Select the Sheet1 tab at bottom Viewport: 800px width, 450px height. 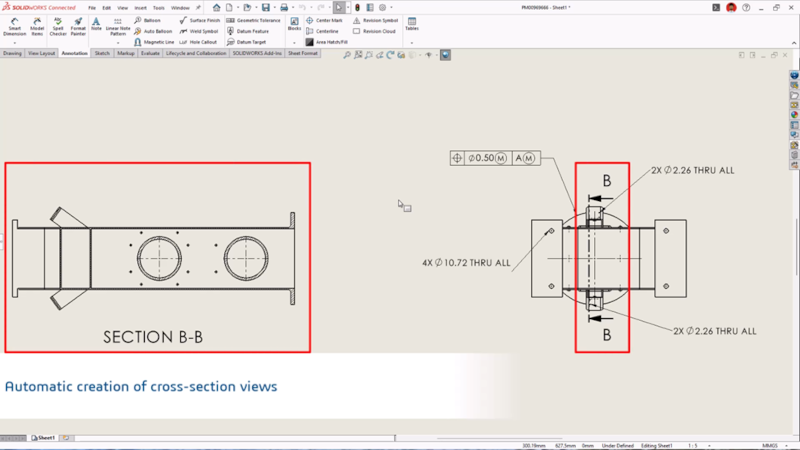pos(44,438)
